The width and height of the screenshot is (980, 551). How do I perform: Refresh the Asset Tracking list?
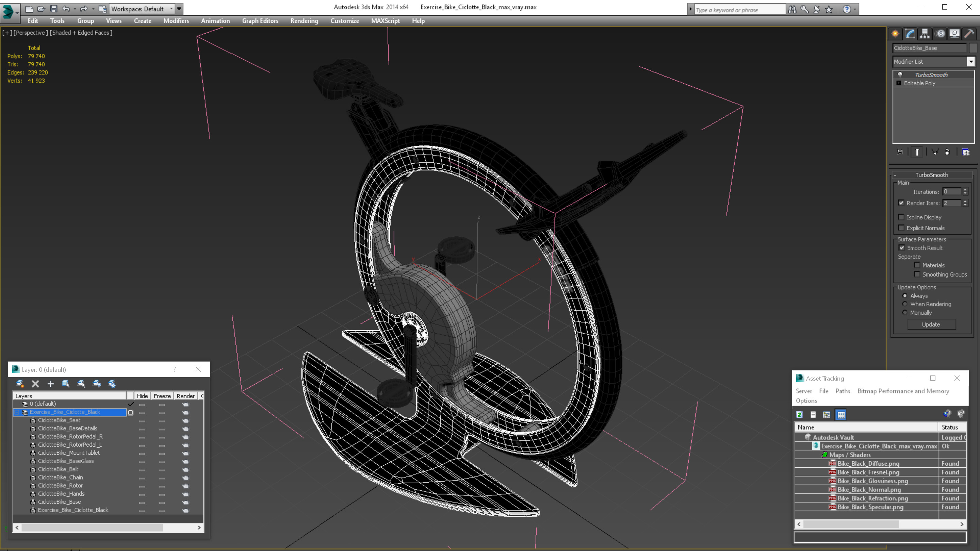(x=800, y=415)
